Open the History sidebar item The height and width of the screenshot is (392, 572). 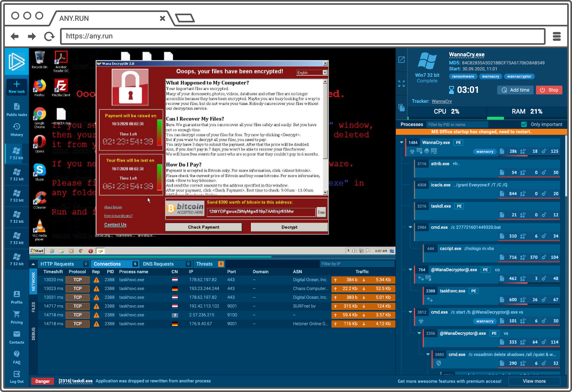[x=17, y=130]
